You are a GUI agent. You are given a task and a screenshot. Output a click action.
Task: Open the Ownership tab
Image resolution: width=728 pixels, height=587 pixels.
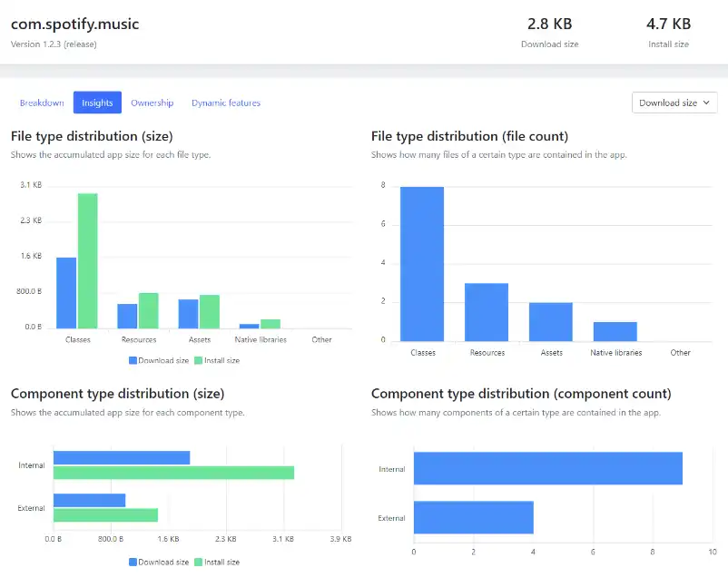(x=152, y=103)
